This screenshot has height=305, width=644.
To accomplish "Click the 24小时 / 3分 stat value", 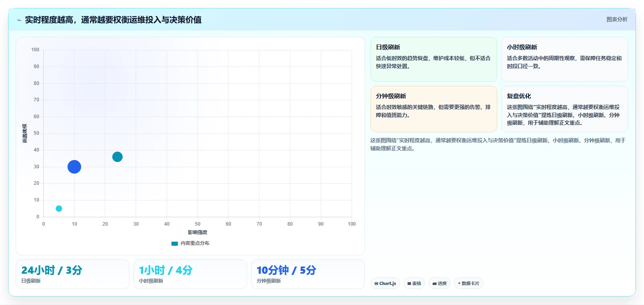I will [52, 270].
